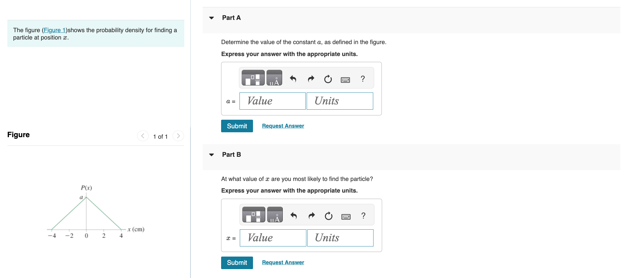Open the Figure 1 link
This screenshot has width=644, height=278.
click(54, 30)
